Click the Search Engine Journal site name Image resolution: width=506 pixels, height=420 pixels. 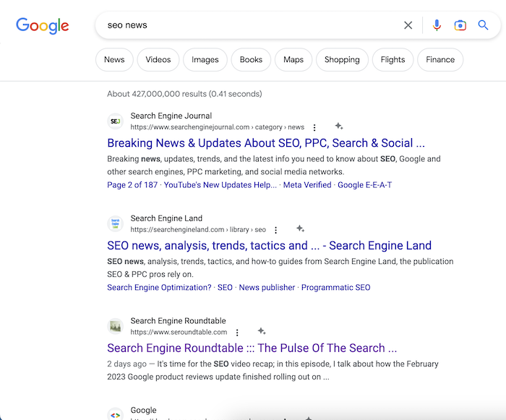click(x=171, y=116)
